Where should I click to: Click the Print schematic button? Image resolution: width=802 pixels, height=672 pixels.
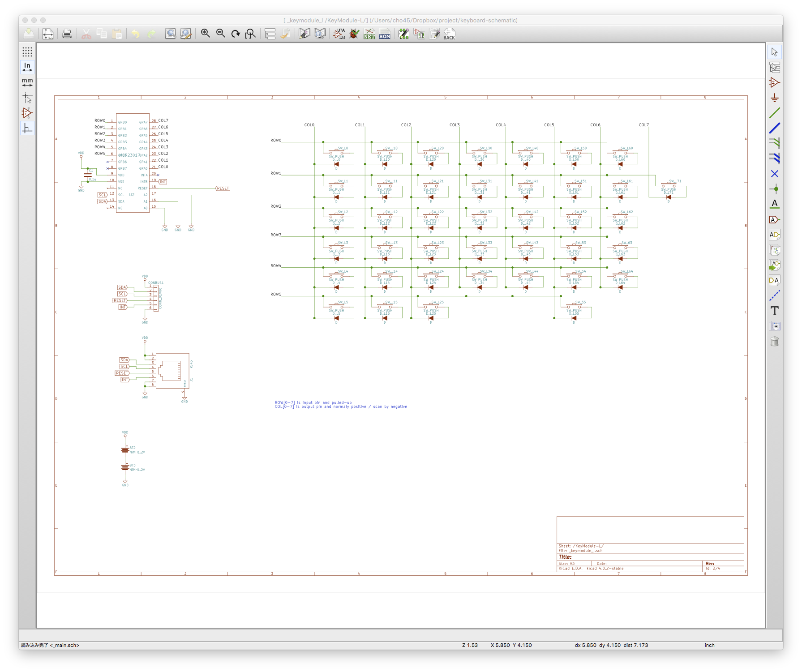click(x=67, y=34)
